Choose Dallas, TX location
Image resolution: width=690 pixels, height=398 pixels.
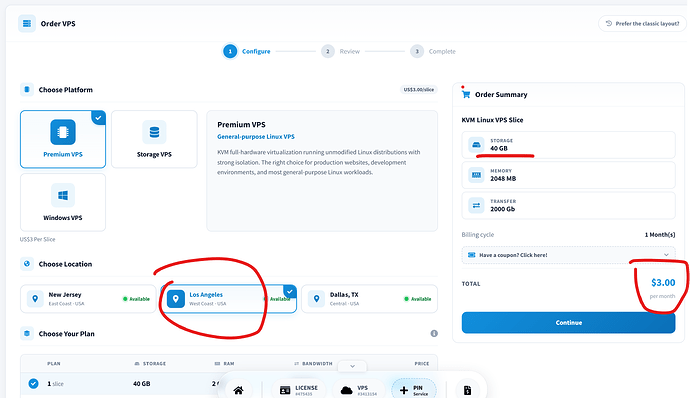coord(369,299)
